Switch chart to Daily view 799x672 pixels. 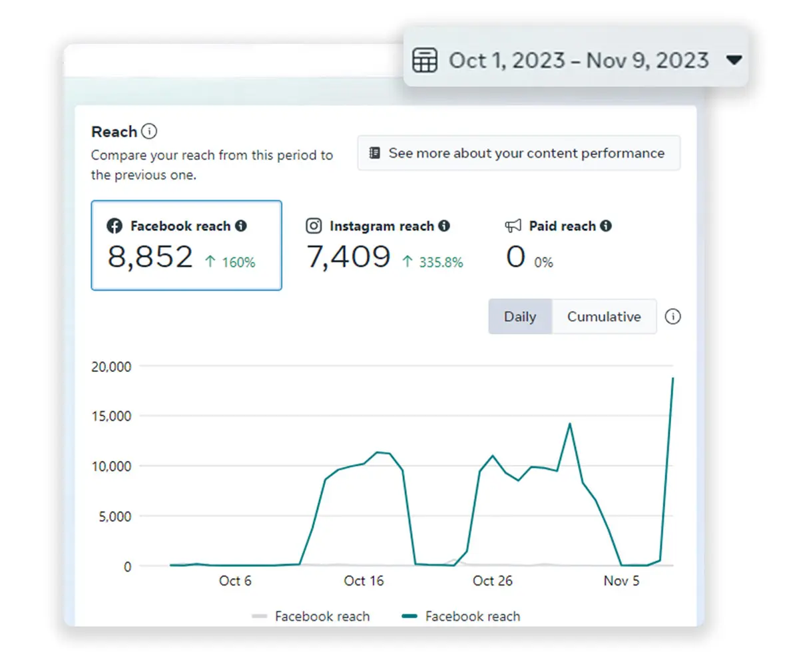[519, 317]
